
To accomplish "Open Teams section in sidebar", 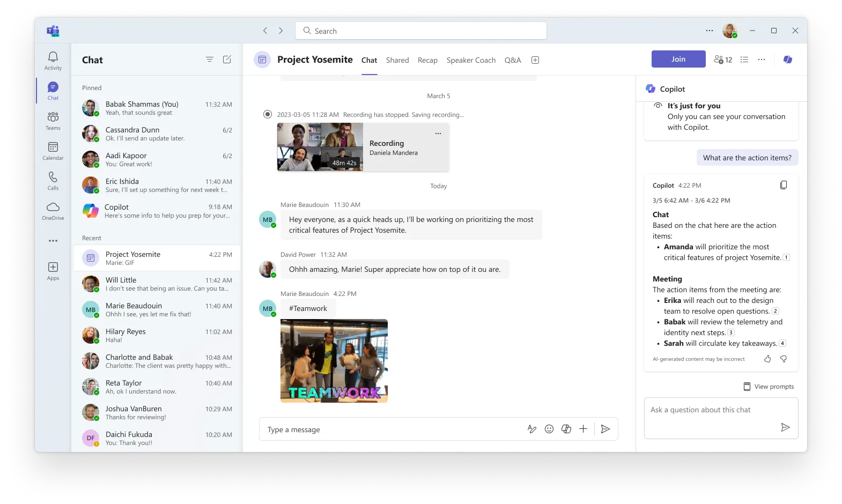I will coord(53,121).
